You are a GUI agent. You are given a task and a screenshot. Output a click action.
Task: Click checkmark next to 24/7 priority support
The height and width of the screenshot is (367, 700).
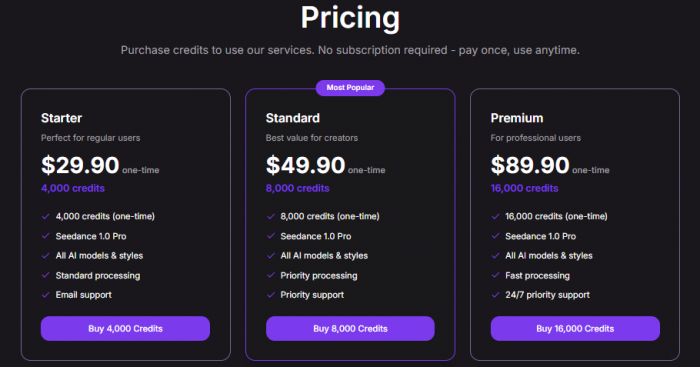495,295
